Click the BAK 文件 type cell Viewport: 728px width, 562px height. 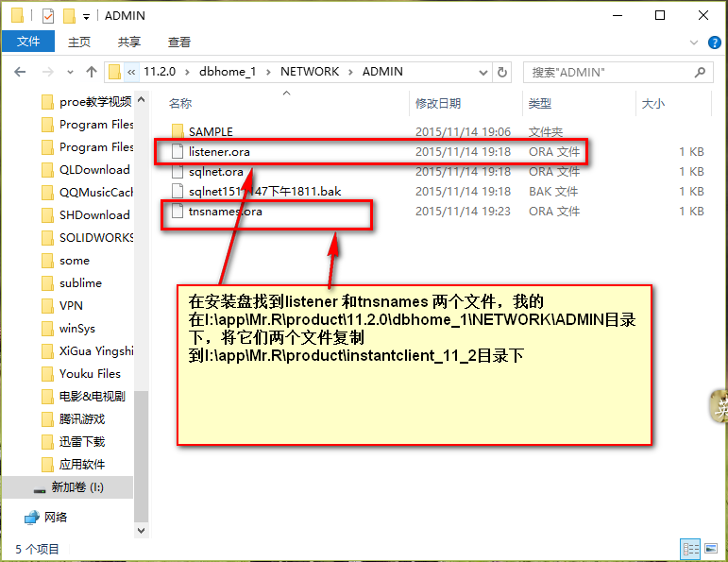(553, 192)
